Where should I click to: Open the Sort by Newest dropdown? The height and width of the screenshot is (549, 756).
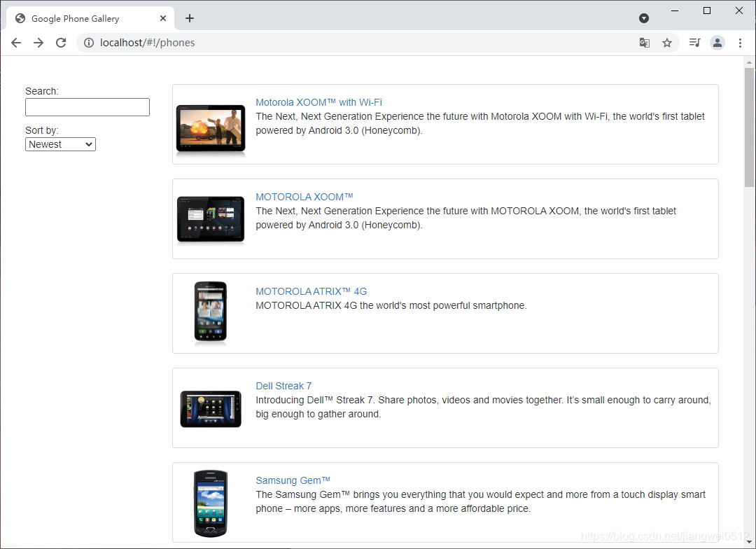click(x=60, y=144)
